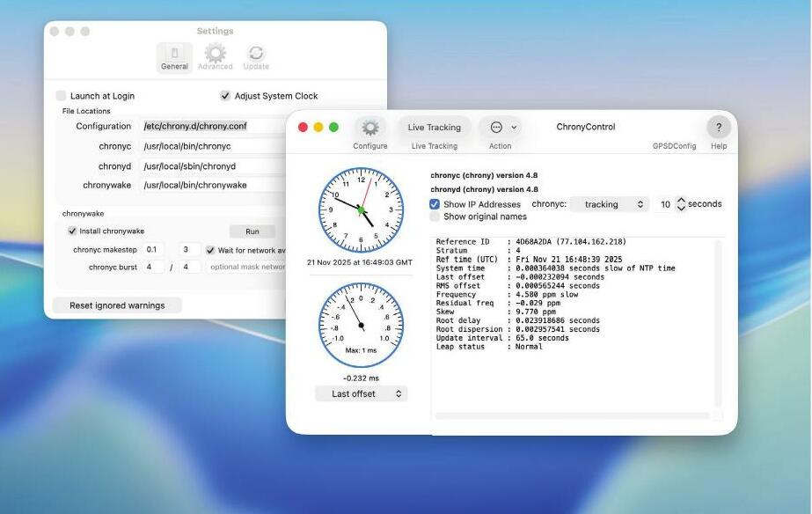Click the Reference ID line in output
The image size is (812, 514).
pos(530,241)
